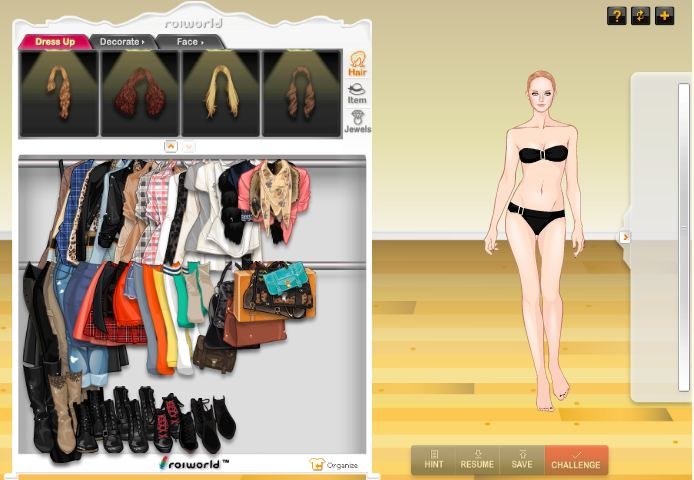Click the arrows icon beside help
The image size is (694, 480).
[641, 16]
